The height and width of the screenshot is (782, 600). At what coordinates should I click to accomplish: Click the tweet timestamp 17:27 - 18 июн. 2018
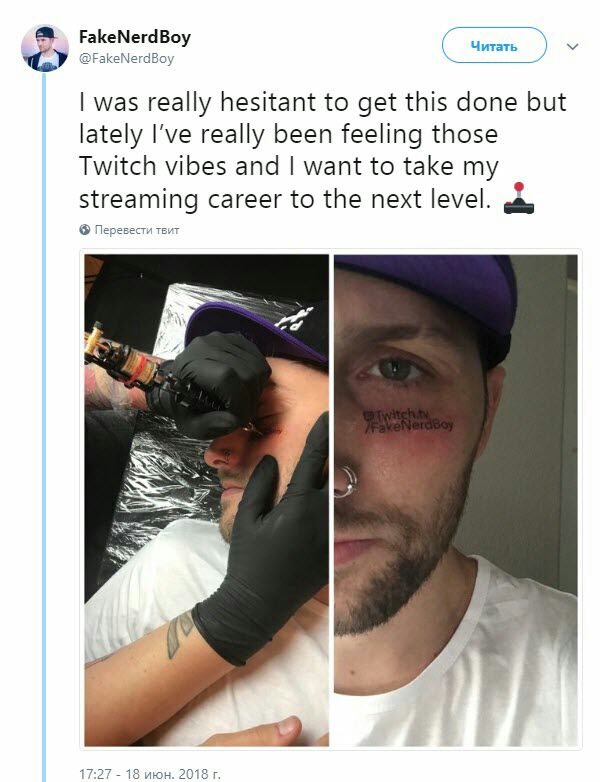[150, 774]
